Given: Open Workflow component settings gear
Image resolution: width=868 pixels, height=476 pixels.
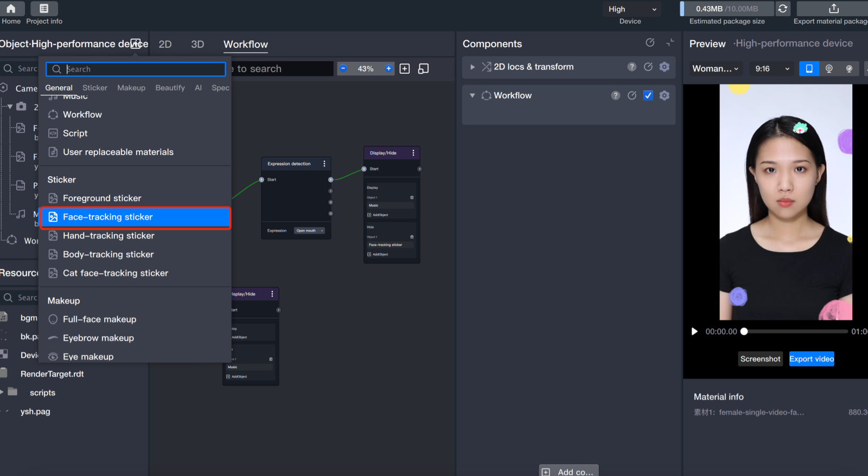Looking at the screenshot, I should point(664,95).
